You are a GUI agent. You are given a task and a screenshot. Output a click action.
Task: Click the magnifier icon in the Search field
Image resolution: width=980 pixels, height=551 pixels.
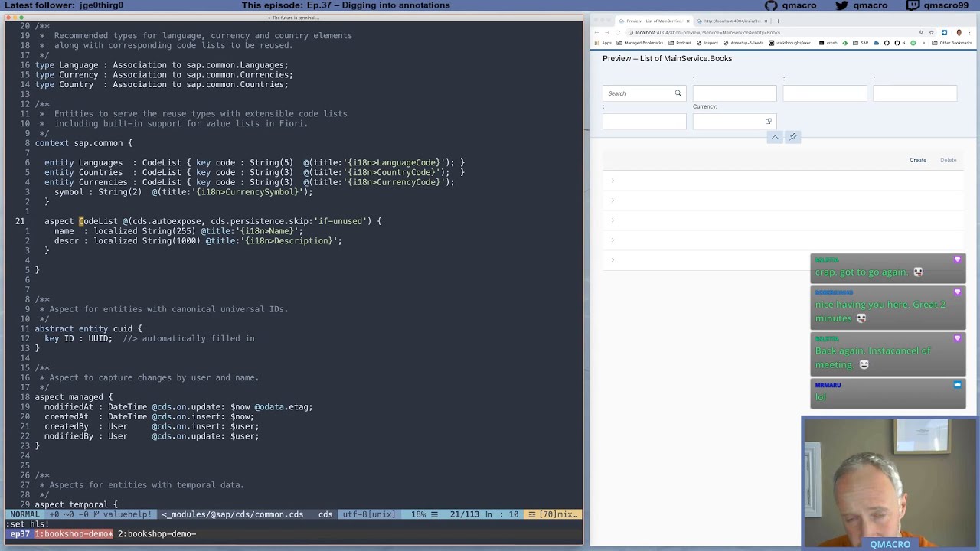[x=678, y=93]
